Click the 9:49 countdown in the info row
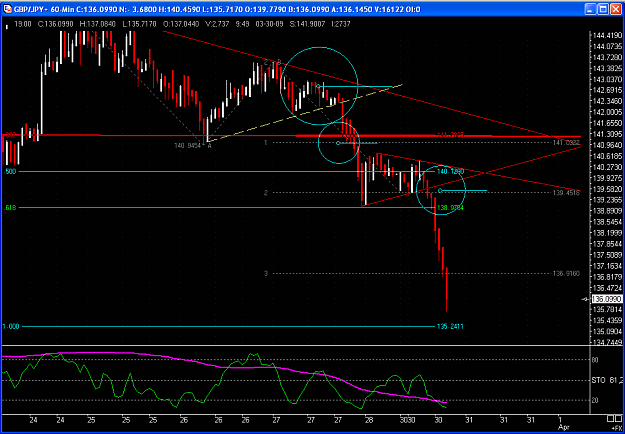625x434 pixels. [x=242, y=24]
